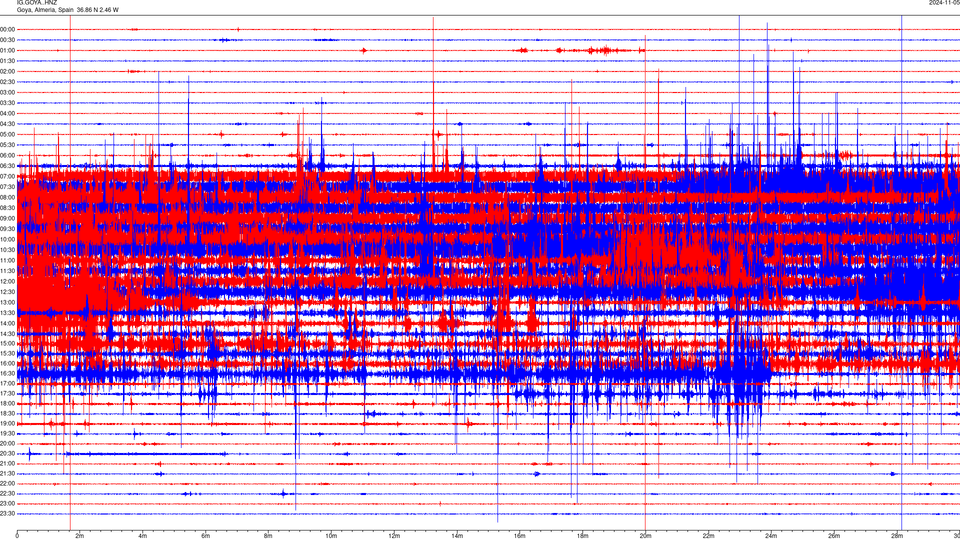This screenshot has width=960, height=540.
Task: Choose the 11:30 row label
Action: point(7,271)
